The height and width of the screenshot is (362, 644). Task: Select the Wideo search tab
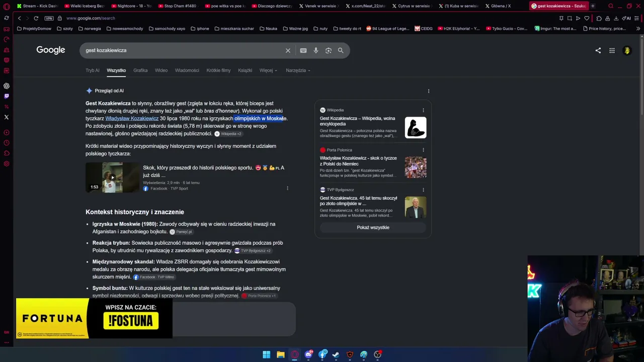[x=161, y=70]
